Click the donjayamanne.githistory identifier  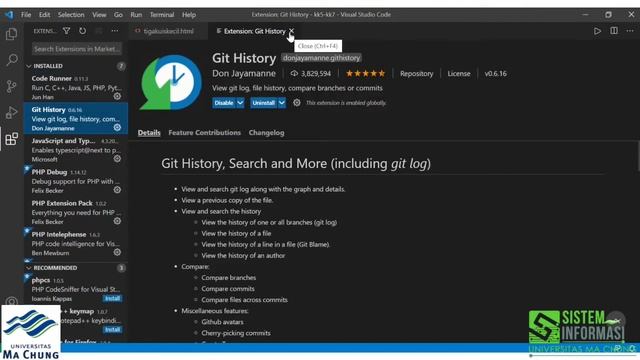click(321, 58)
